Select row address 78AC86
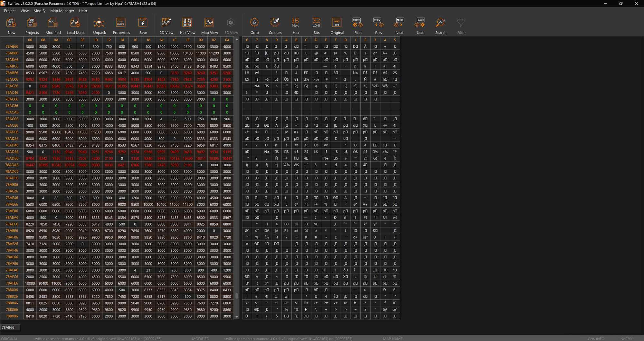This screenshot has width=644, height=341. [12, 106]
